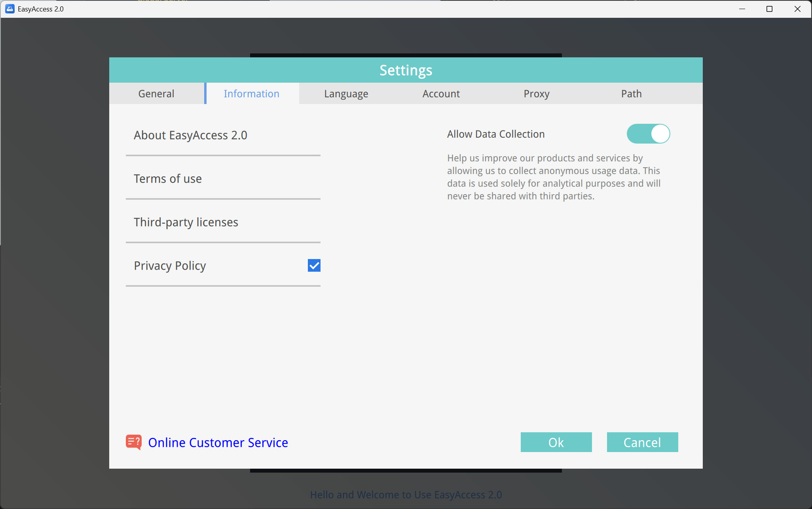Screen dimensions: 812x509
Task: Close the EasyAccess 2.0 window
Action: [797, 9]
